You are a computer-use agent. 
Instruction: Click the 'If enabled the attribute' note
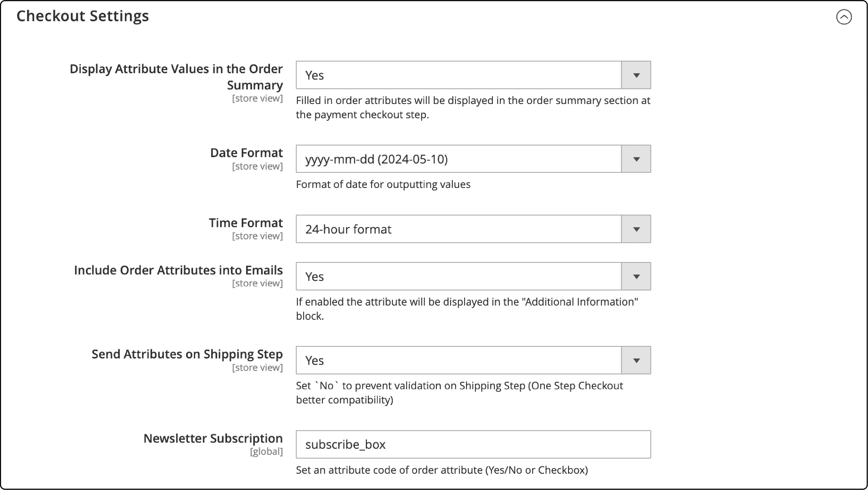467,309
